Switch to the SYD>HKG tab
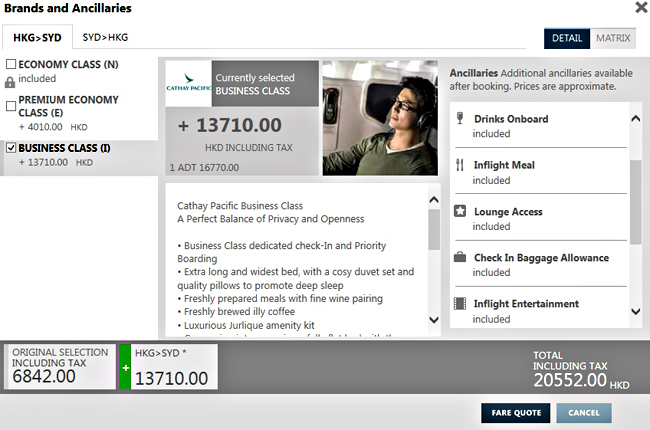Viewport: 650px width, 430px height. point(105,37)
